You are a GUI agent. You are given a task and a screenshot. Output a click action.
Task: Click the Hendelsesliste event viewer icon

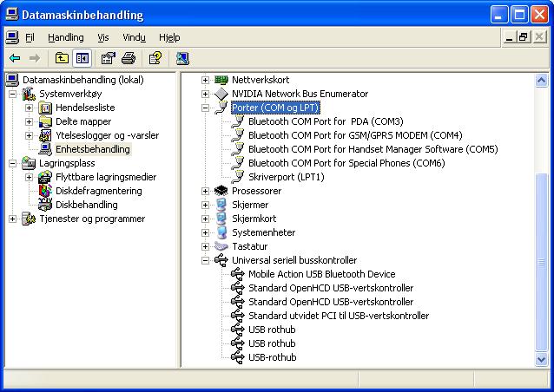click(x=45, y=108)
